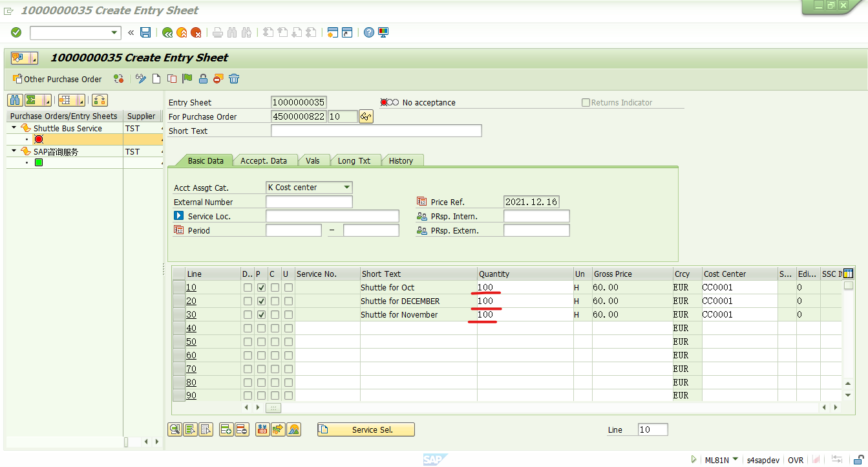Open line 10 link in services table
Image resolution: width=868 pixels, height=467 pixels.
tap(191, 287)
